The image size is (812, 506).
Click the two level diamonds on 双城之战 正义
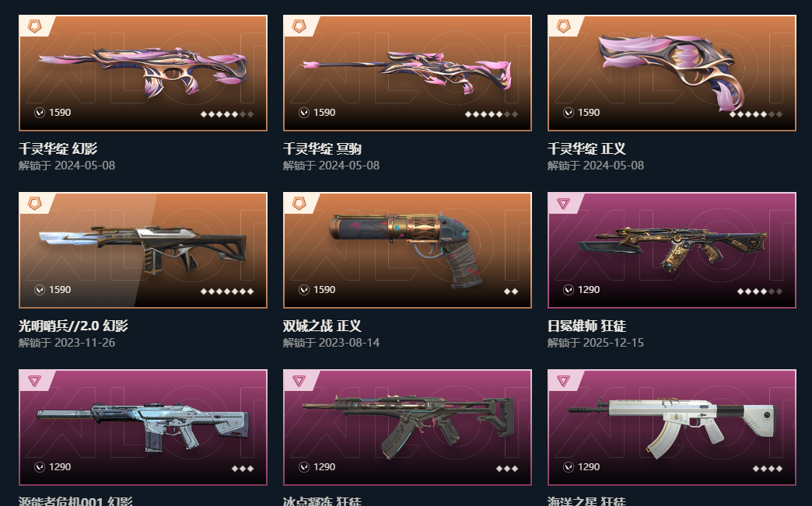[510, 291]
